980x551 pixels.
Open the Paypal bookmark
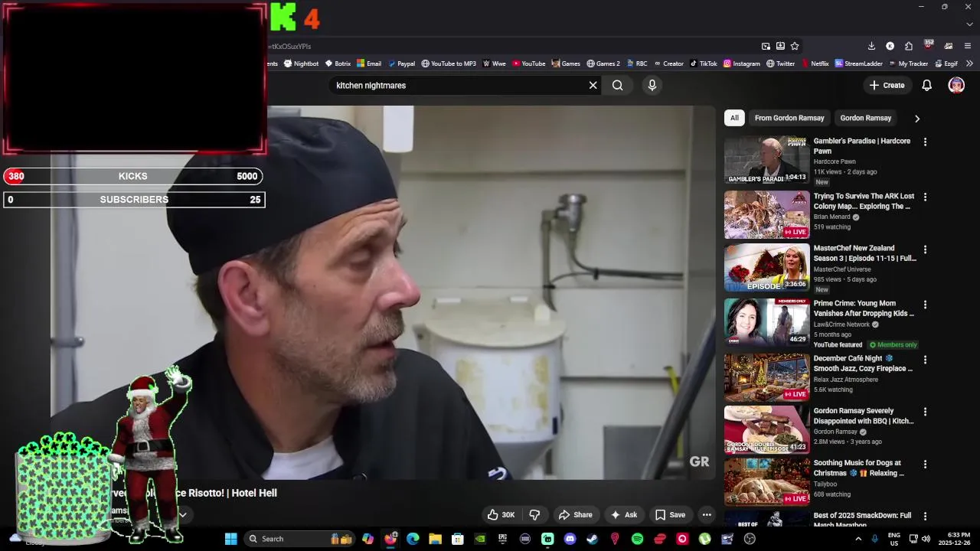click(401, 64)
